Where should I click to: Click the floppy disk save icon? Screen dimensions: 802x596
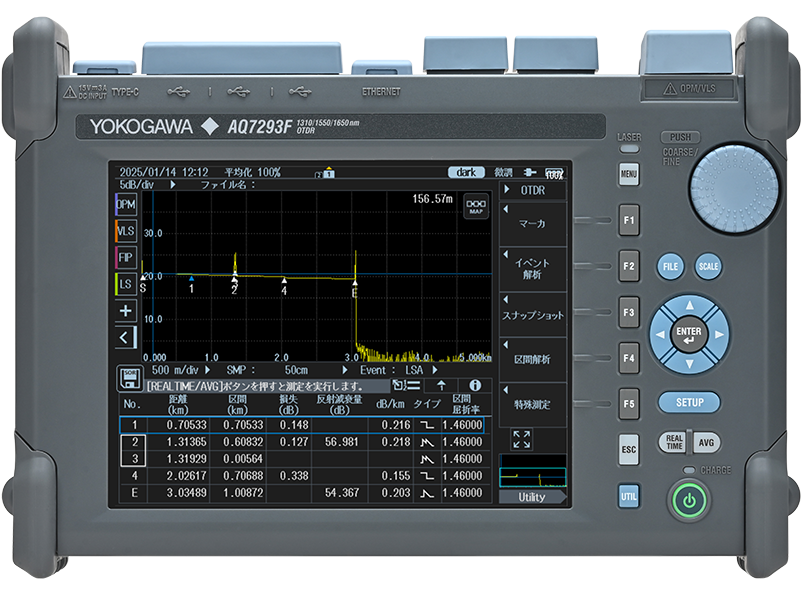coord(130,378)
